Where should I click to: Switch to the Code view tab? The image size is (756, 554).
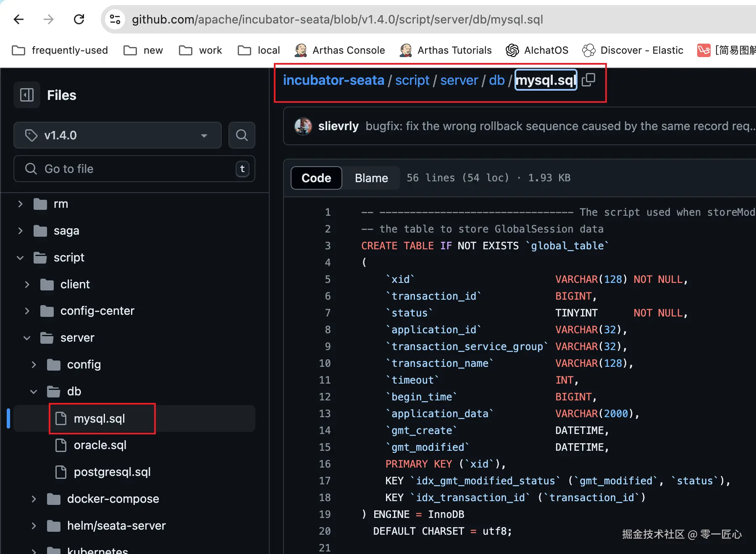tap(316, 178)
